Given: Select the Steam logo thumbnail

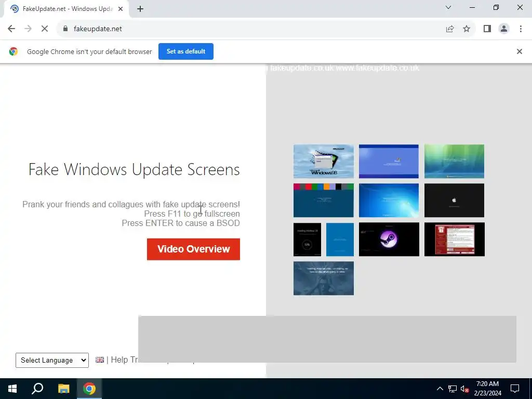Looking at the screenshot, I should point(389,240).
